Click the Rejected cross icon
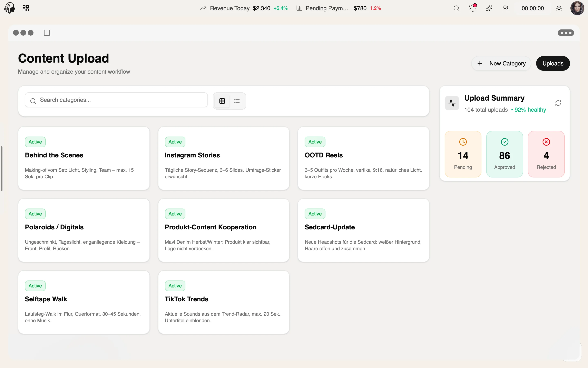Screen dimensions: 588x368 tap(546, 142)
